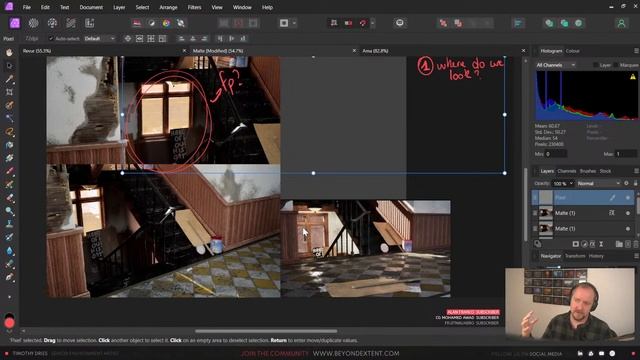Toggle visibility of the selected Pixel layer
This screenshot has width=640, height=360.
(628, 198)
